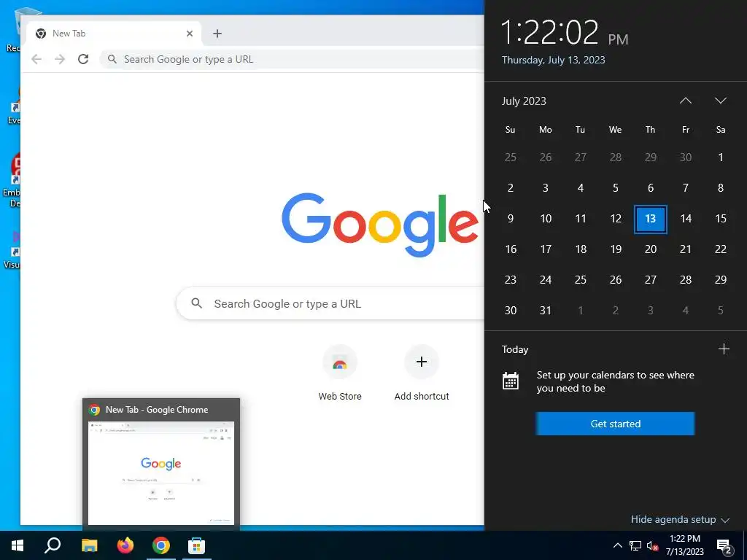Select July 14 in calendar
The height and width of the screenshot is (560, 747).
click(x=686, y=219)
